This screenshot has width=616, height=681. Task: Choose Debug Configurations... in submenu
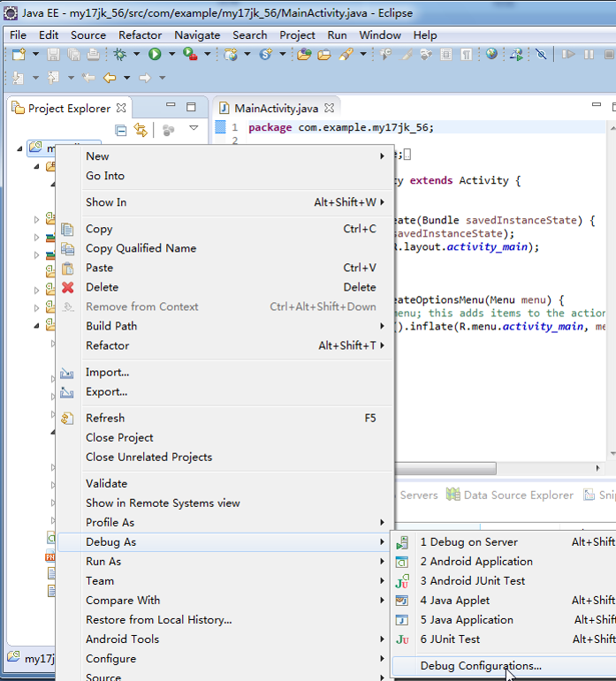(504, 666)
